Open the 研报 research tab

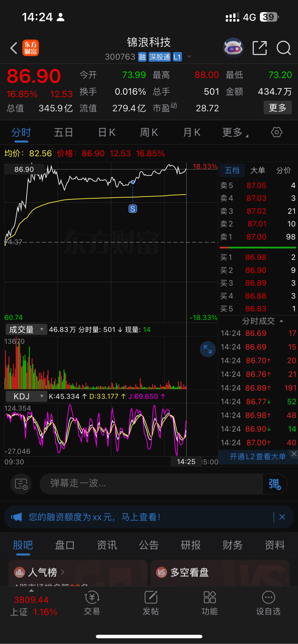coord(191,545)
